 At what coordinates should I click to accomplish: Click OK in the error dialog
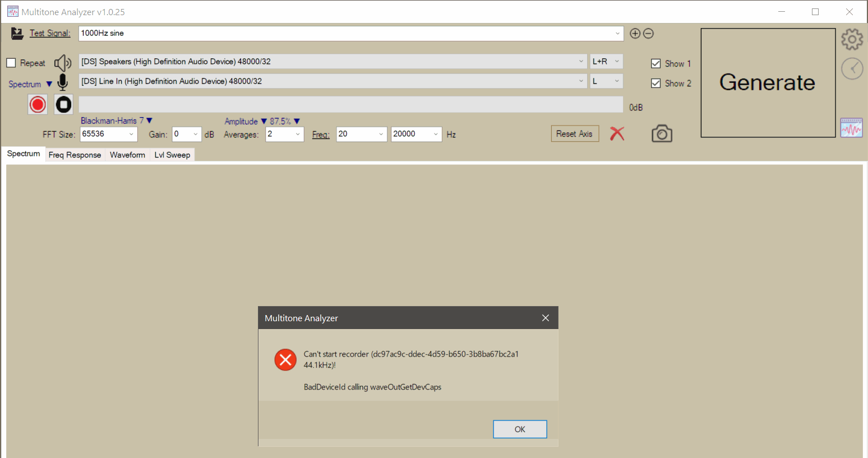(x=520, y=429)
